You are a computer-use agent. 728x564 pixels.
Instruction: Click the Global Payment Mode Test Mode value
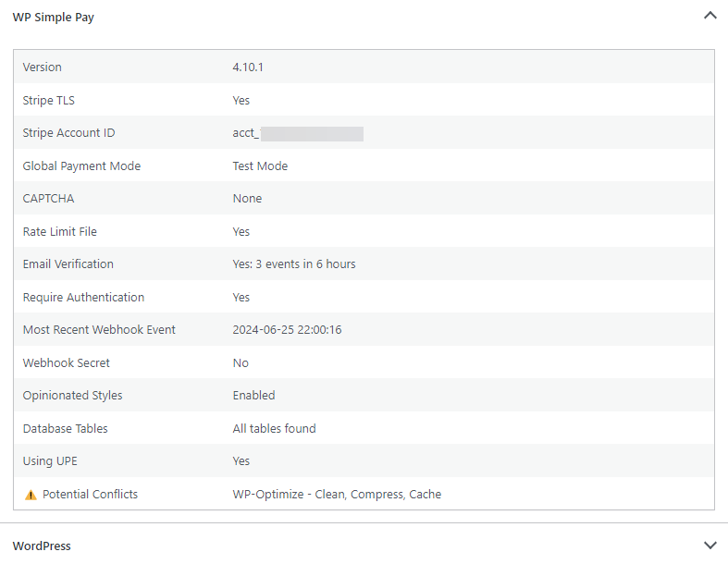tap(260, 166)
